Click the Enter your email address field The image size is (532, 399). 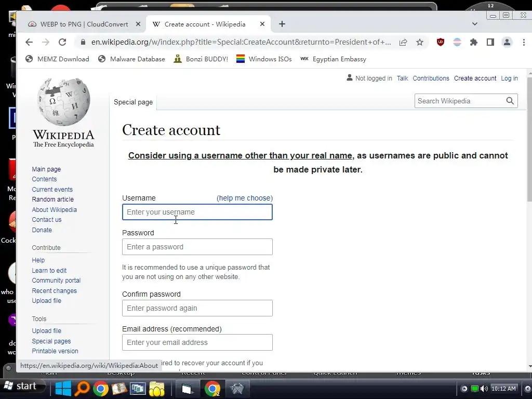click(x=197, y=342)
